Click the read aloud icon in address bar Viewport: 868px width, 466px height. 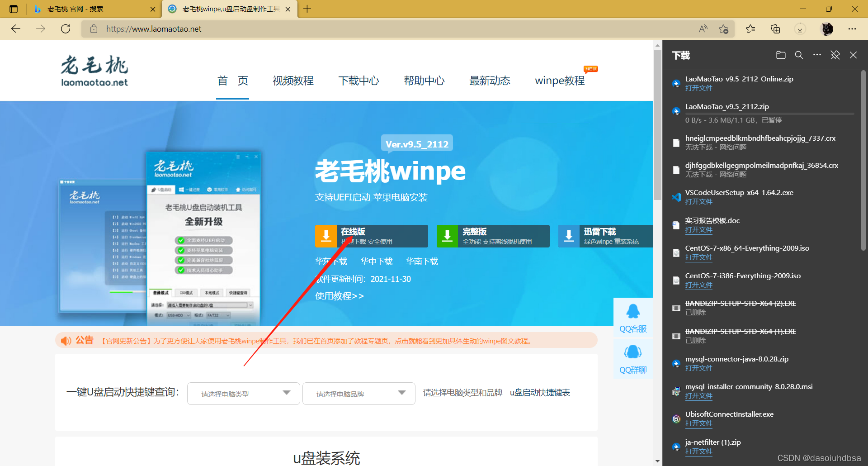click(x=703, y=29)
